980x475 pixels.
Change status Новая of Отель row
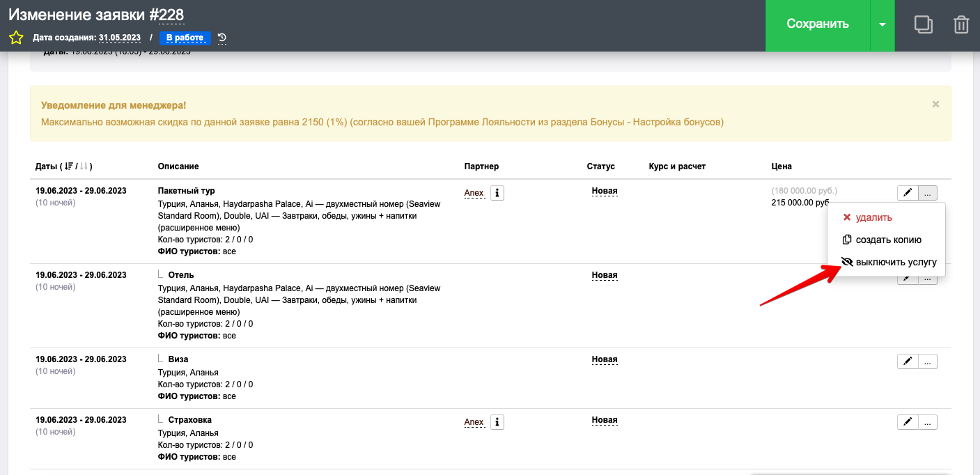pyautogui.click(x=605, y=275)
